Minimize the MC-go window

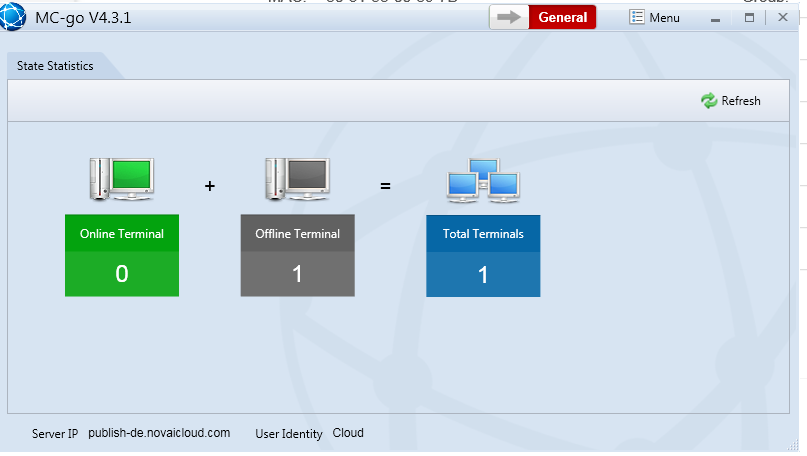coord(716,19)
